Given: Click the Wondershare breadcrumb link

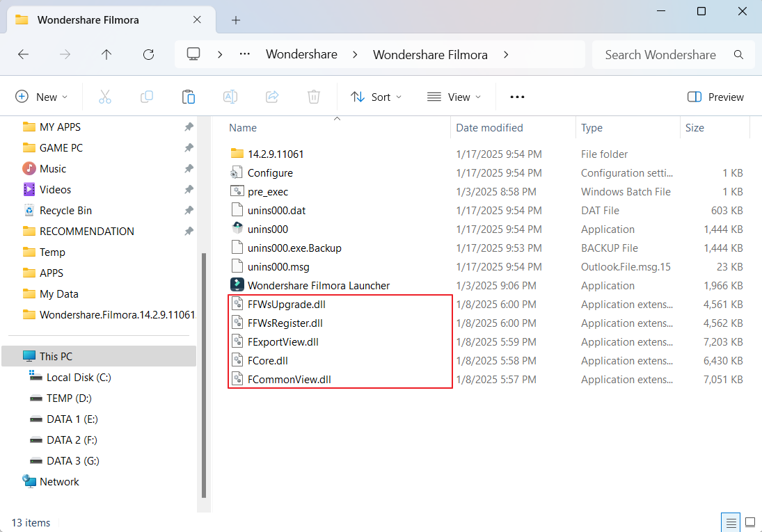Looking at the screenshot, I should pyautogui.click(x=301, y=54).
